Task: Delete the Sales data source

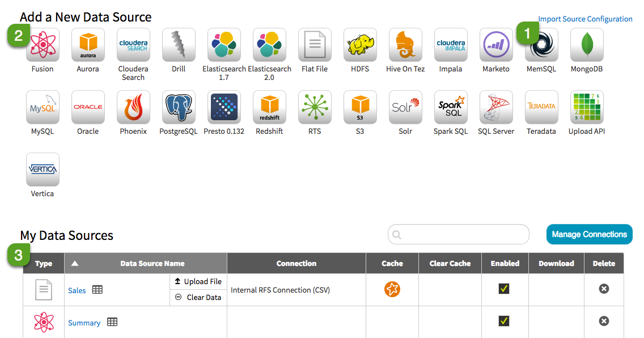Action: 604,289
